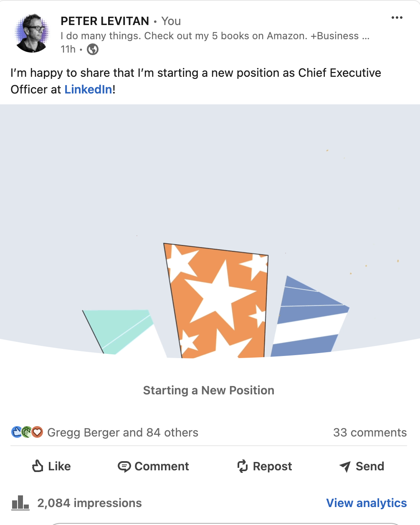Expand the truncated profile headline text
The height and width of the screenshot is (525, 420).
(x=215, y=36)
